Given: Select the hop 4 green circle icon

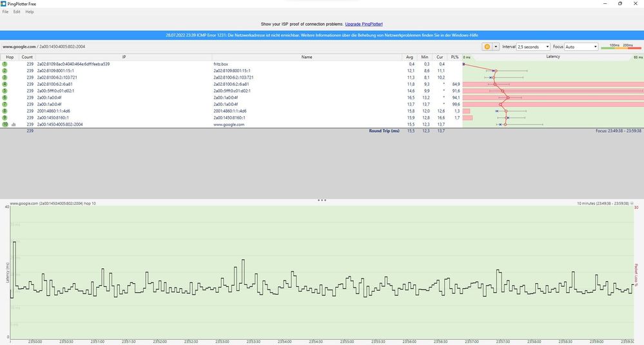Looking at the screenshot, I should (5, 84).
